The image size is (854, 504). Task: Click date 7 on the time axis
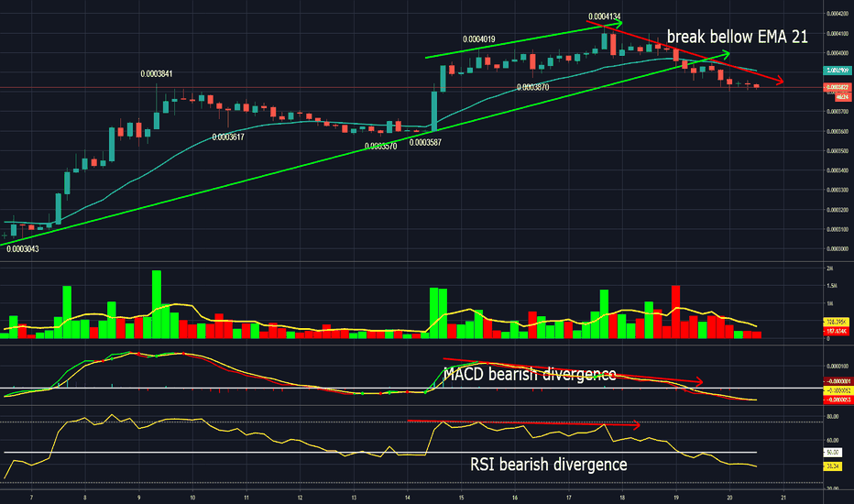coord(31,498)
